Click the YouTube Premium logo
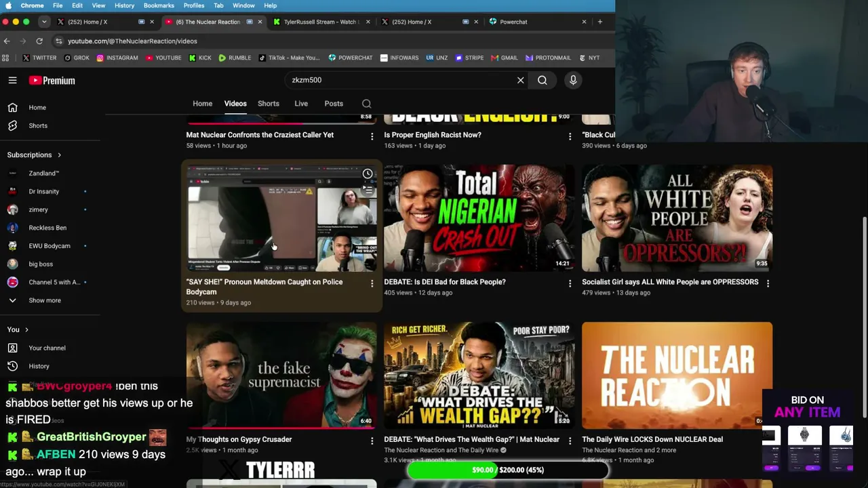 52,81
